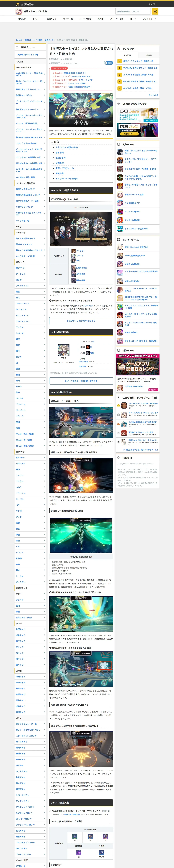
Task: Select the 攻略TOP nav item
Action: tap(22, 19)
